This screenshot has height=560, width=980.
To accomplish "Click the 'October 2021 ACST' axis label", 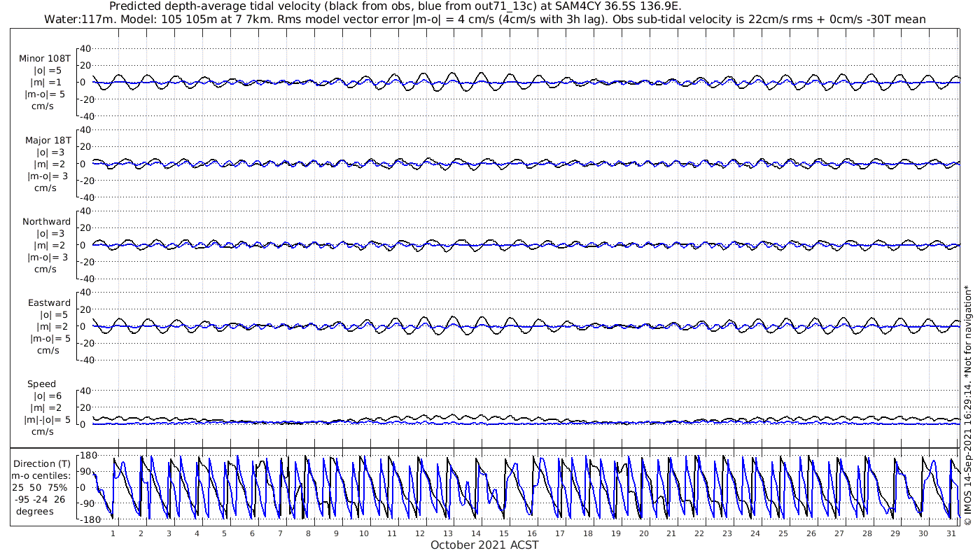I will point(484,545).
